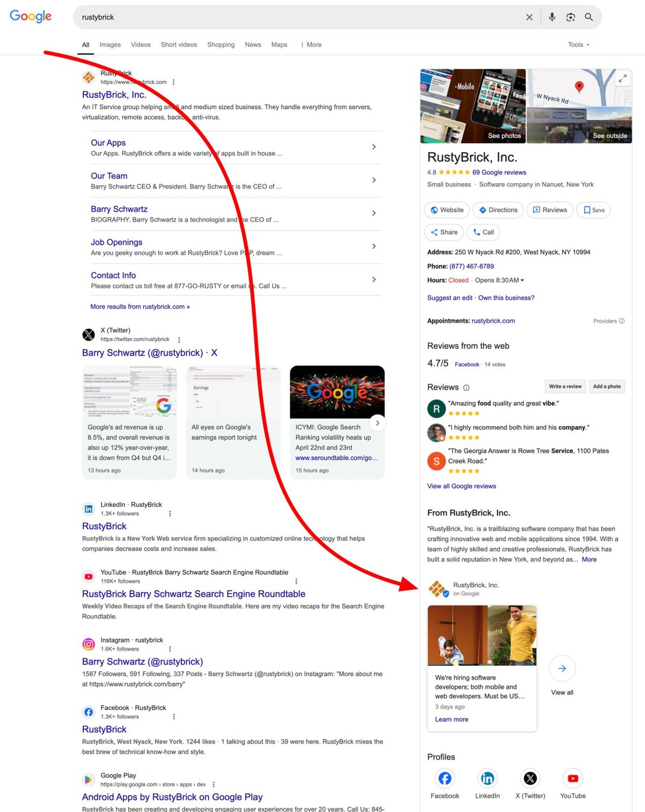Click the RustyBrick on Google logo
This screenshot has height=812, width=645.
438,589
